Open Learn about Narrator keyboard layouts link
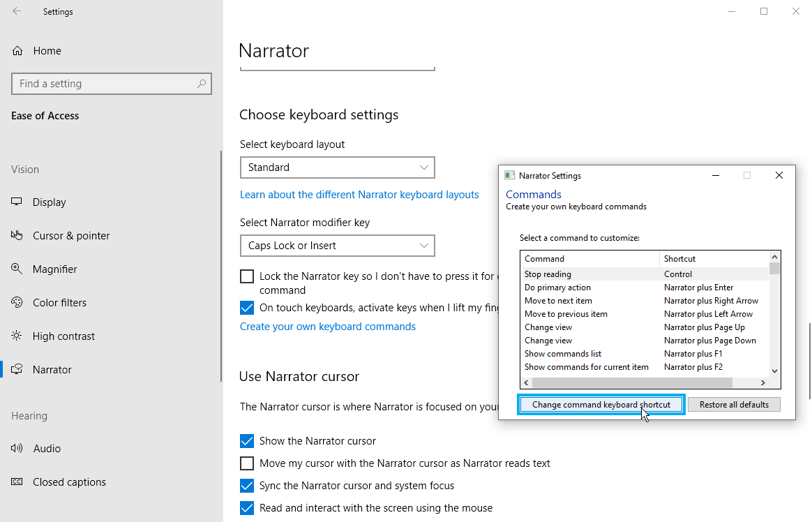Viewport: 812px width, 522px height. (x=359, y=195)
